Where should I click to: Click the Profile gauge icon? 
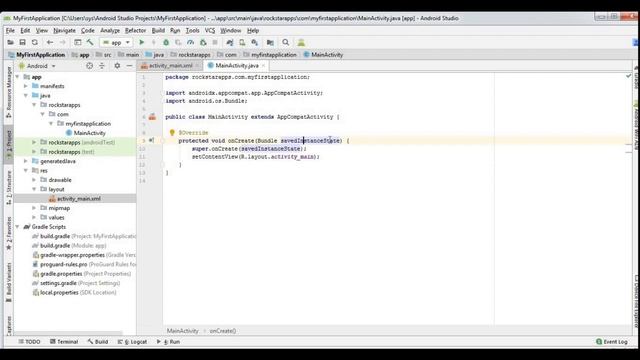(191, 42)
